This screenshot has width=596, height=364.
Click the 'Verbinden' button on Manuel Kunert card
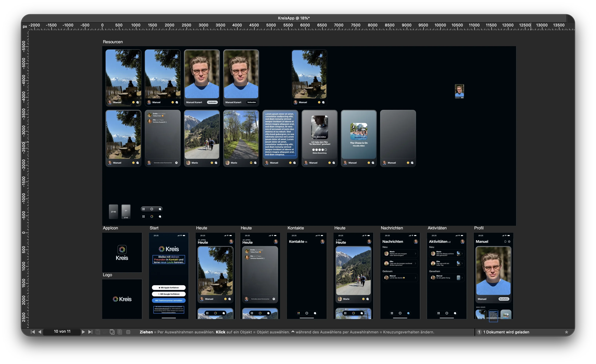[212, 102]
